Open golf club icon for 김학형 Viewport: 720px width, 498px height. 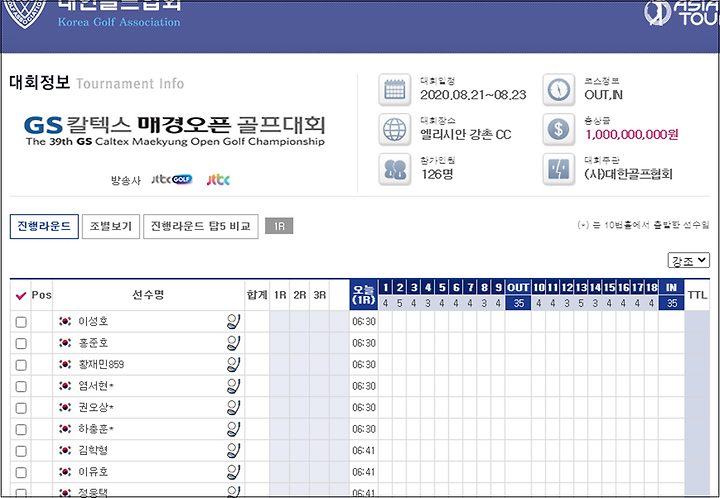point(233,451)
